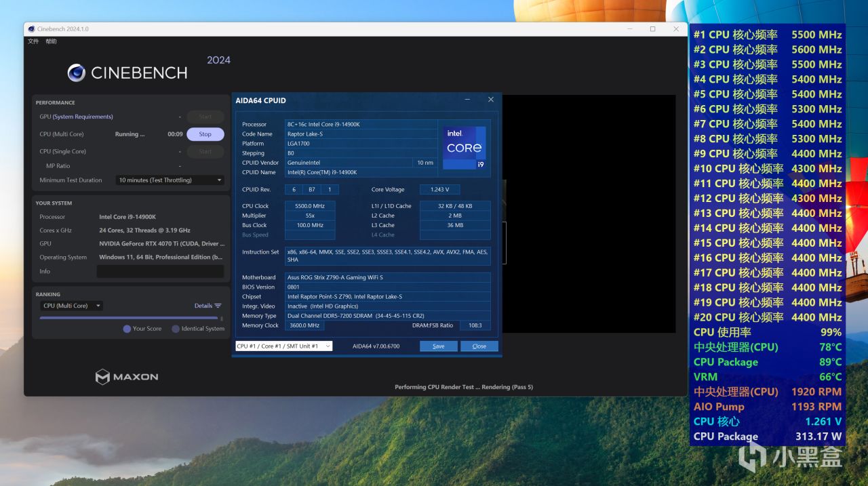Click the VRM 66°C row
The height and width of the screenshot is (486, 868).
point(768,377)
